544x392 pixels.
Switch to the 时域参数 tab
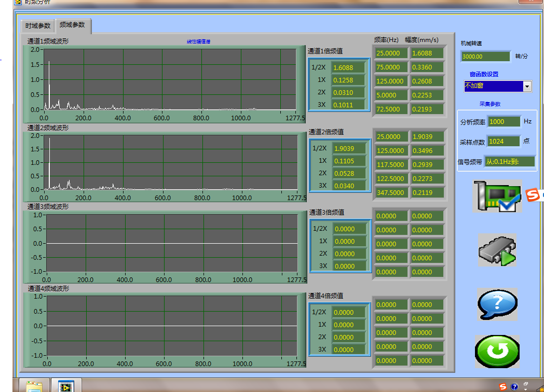[x=38, y=26]
